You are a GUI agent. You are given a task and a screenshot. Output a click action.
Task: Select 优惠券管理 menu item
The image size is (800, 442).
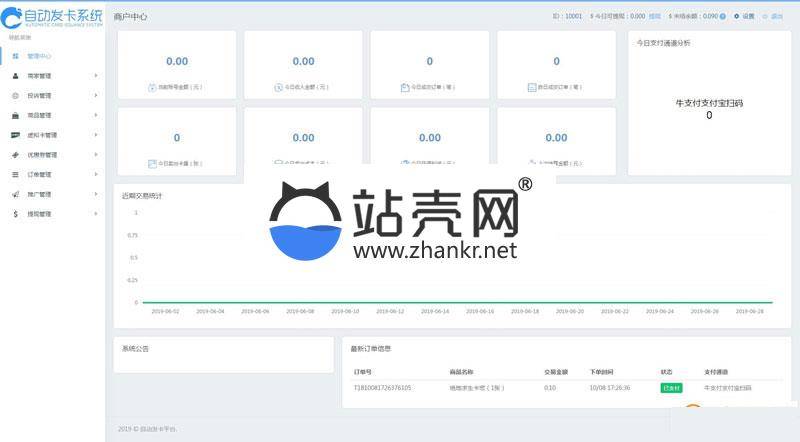pyautogui.click(x=42, y=155)
